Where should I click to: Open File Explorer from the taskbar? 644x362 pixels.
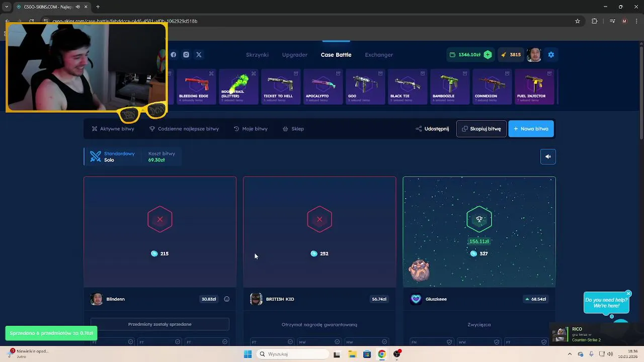click(x=352, y=354)
